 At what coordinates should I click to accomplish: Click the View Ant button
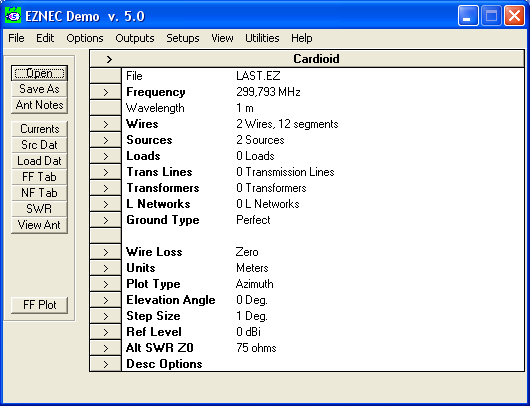pyautogui.click(x=40, y=225)
